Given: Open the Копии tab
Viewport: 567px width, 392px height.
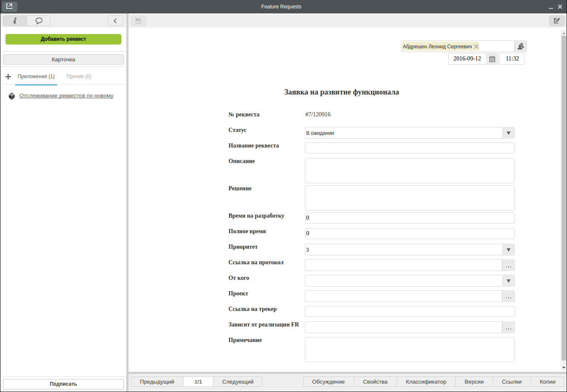Looking at the screenshot, I should point(548,381).
